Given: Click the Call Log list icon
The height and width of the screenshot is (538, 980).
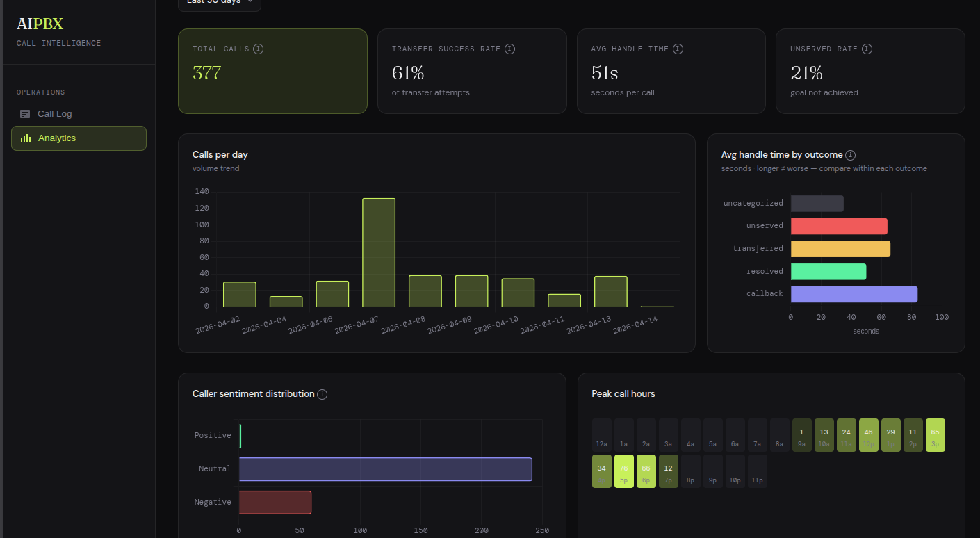Looking at the screenshot, I should click(x=25, y=114).
